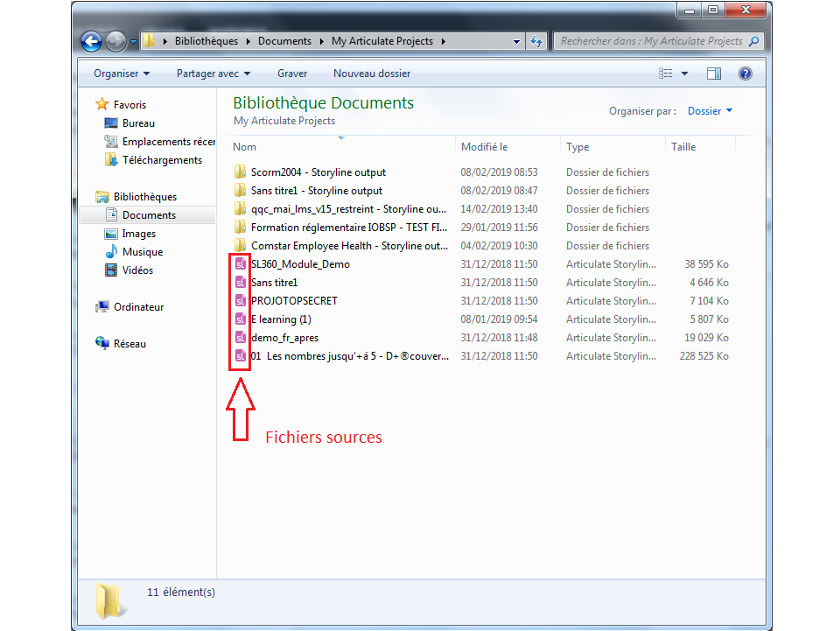Click the Storyline icon of E learning (1)
840x631 pixels.
[x=240, y=319]
